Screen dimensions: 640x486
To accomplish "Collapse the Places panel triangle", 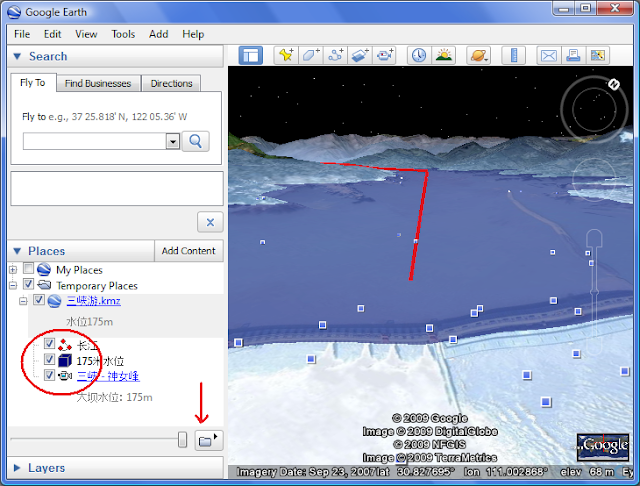I will point(17,251).
